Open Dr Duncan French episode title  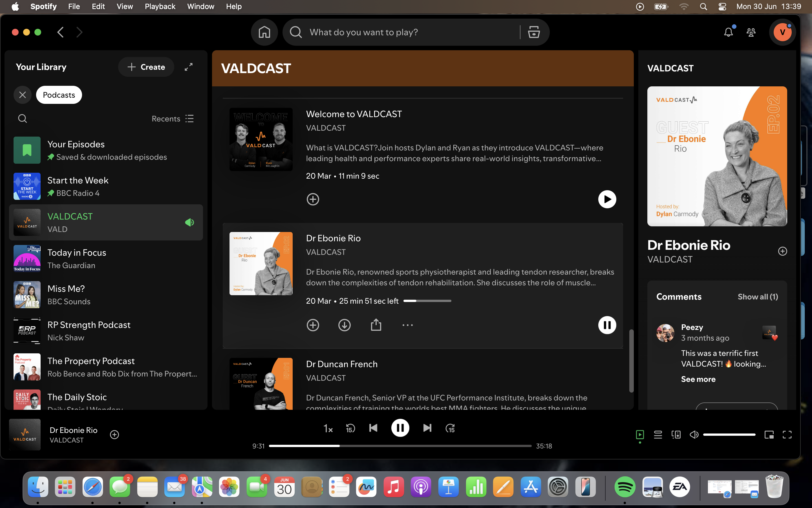click(342, 364)
